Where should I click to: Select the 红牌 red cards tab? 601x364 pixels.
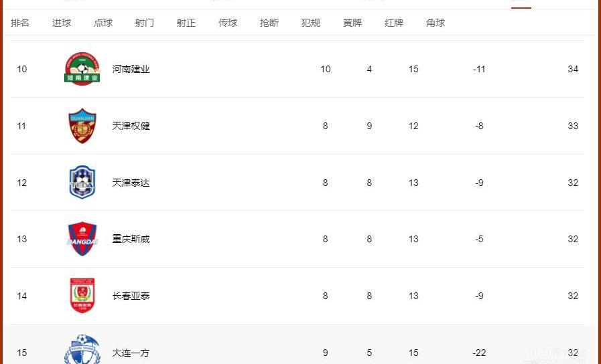[394, 23]
